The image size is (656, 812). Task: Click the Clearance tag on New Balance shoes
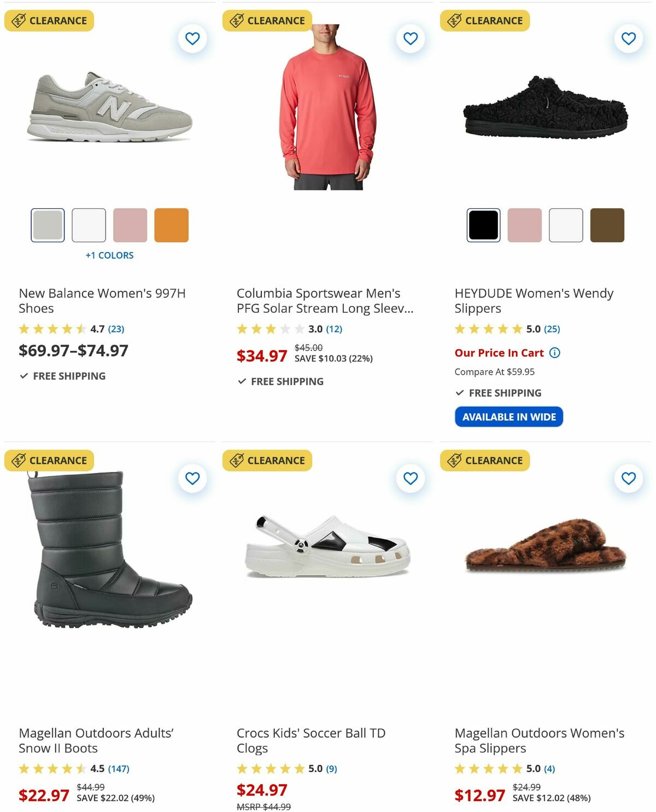[49, 20]
